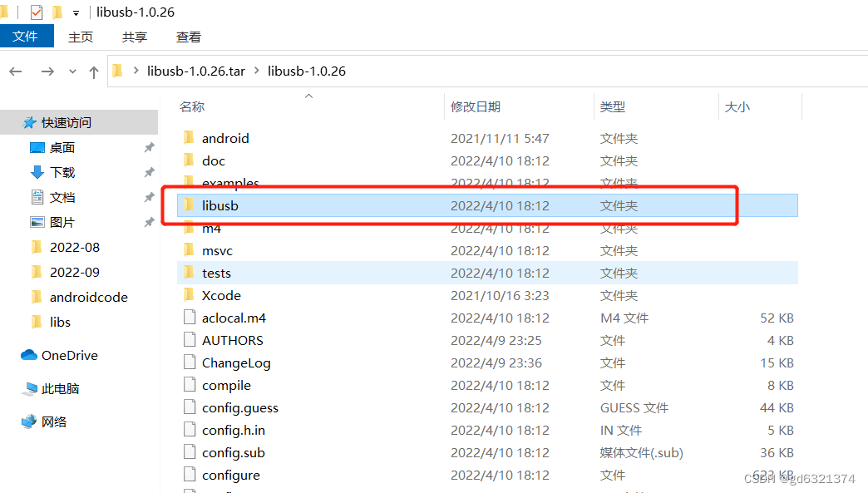Open the quick access toolbar customize dropdown
This screenshot has width=868, height=493.
(x=75, y=12)
